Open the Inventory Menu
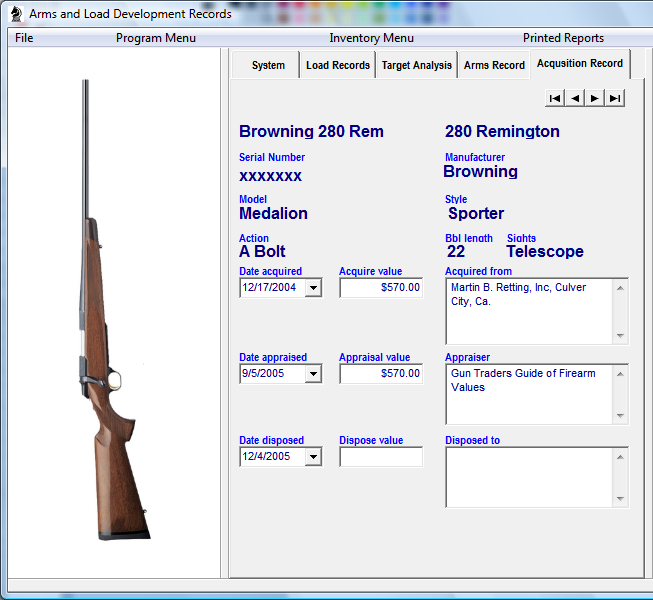 point(371,38)
